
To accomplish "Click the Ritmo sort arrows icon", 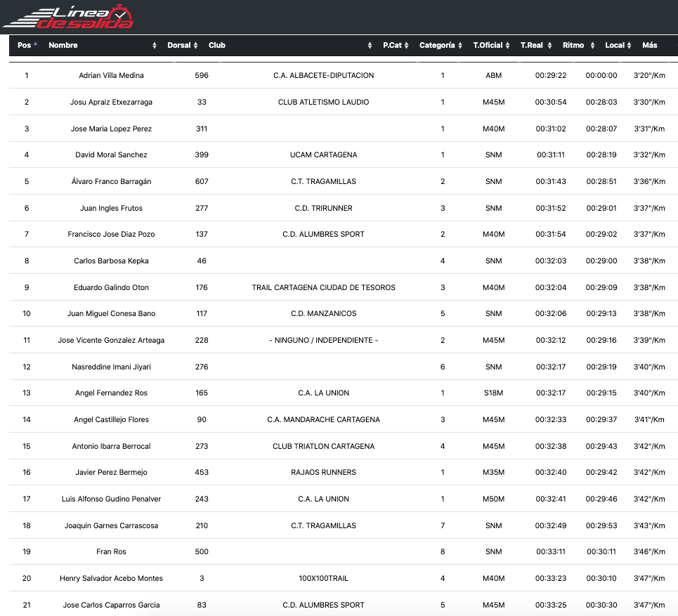I will click(589, 46).
